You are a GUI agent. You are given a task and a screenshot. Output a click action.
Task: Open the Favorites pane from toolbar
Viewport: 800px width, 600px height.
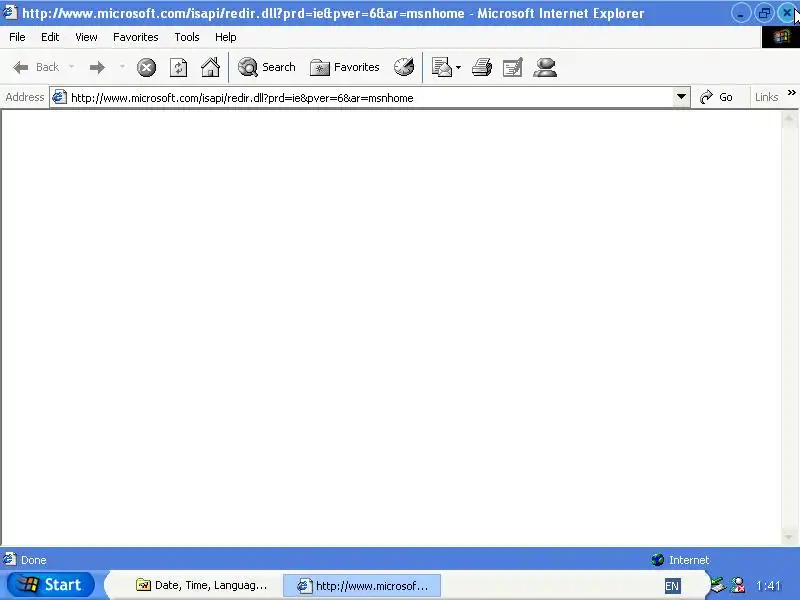345,67
